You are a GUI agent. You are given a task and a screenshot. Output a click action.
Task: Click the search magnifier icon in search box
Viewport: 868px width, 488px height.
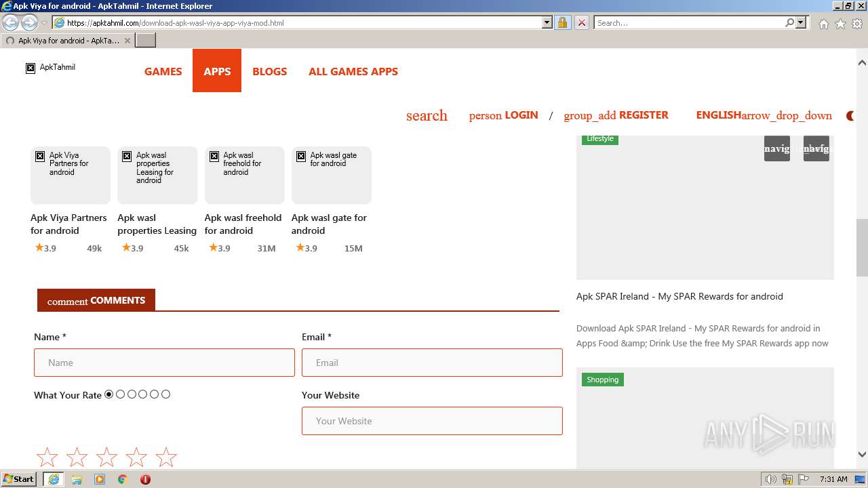pyautogui.click(x=789, y=22)
